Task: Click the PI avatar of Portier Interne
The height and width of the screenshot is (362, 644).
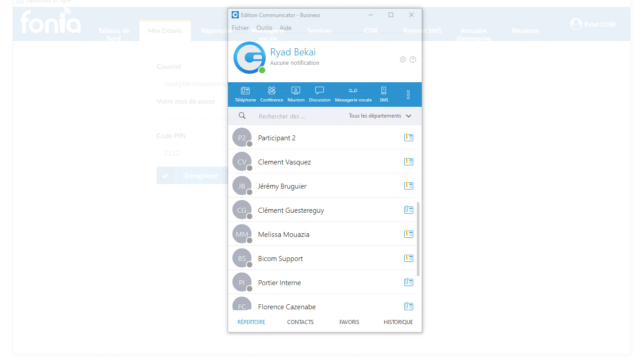Action: point(242,282)
